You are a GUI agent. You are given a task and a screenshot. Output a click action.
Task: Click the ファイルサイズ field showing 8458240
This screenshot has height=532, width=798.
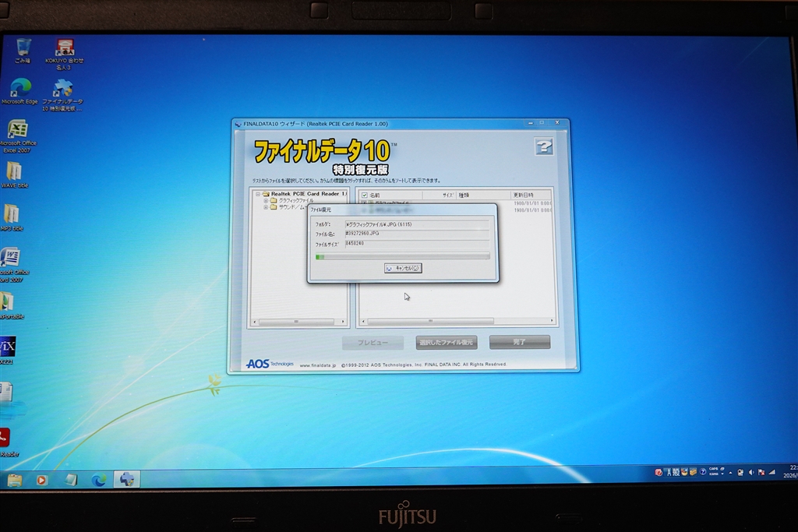click(417, 244)
